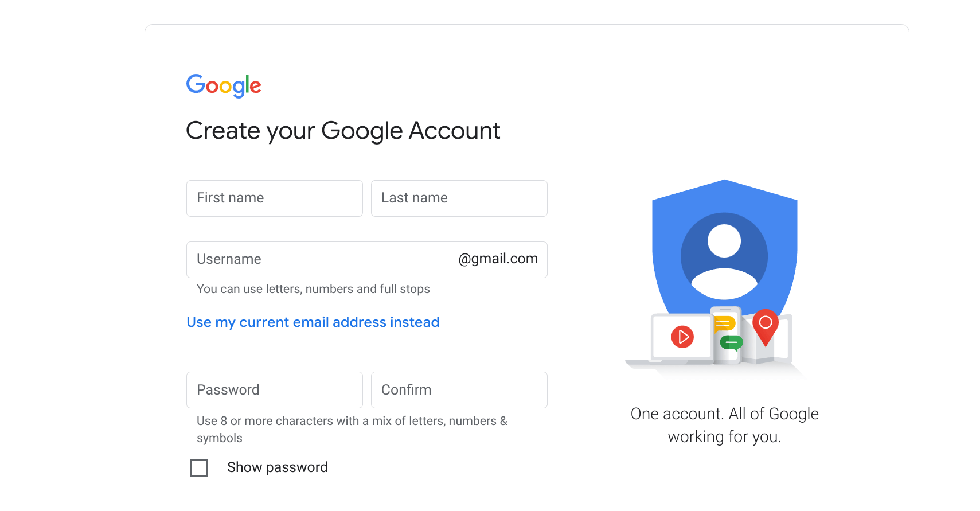This screenshot has width=980, height=511.
Task: Click the Create your Google Account heading
Action: (x=342, y=131)
